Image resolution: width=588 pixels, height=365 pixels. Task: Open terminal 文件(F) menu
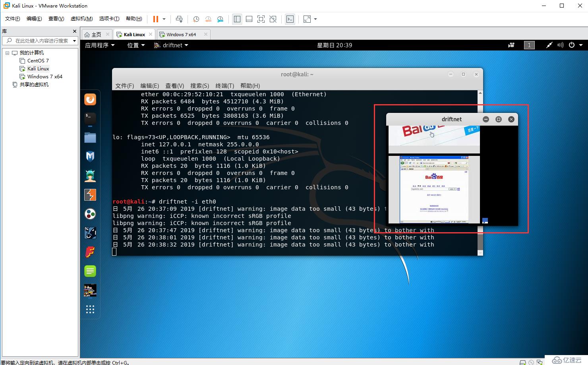click(x=124, y=86)
